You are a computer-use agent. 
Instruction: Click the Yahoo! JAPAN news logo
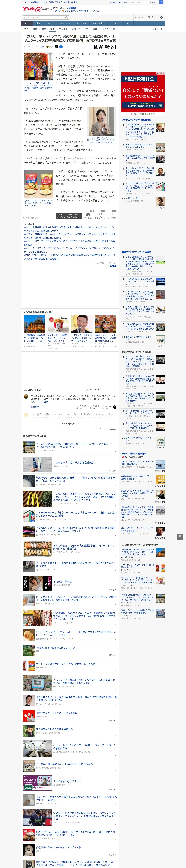[37, 9]
